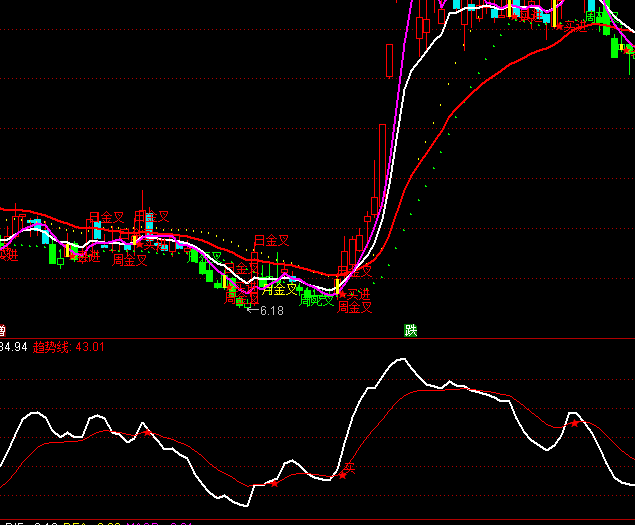
Task: Click the leftmost red star in indicator panel
Action: 147,433
